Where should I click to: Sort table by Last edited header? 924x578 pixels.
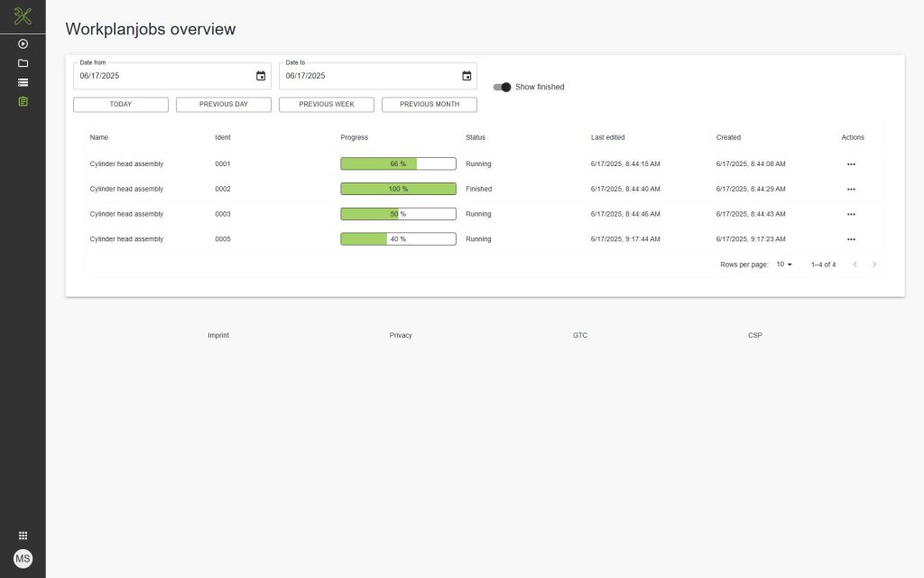point(607,137)
